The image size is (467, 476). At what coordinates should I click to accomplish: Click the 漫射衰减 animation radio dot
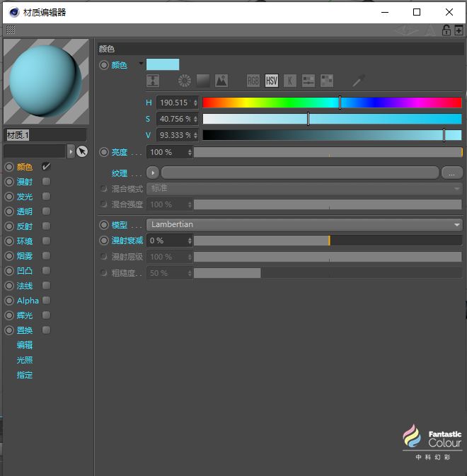click(104, 240)
